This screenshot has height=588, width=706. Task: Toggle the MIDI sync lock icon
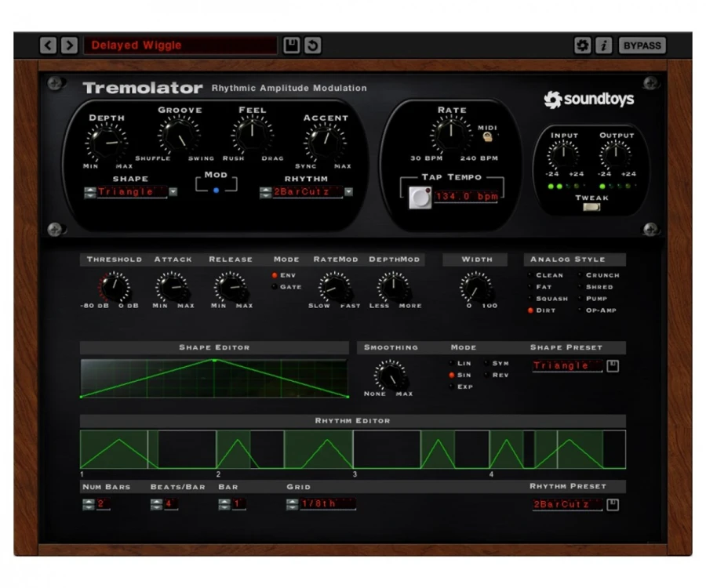tap(487, 136)
